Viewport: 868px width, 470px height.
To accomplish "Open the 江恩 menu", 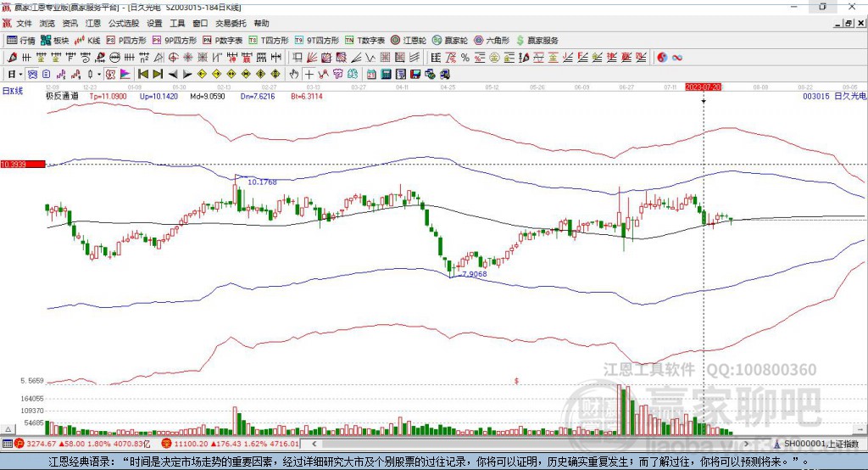I will (x=92, y=23).
